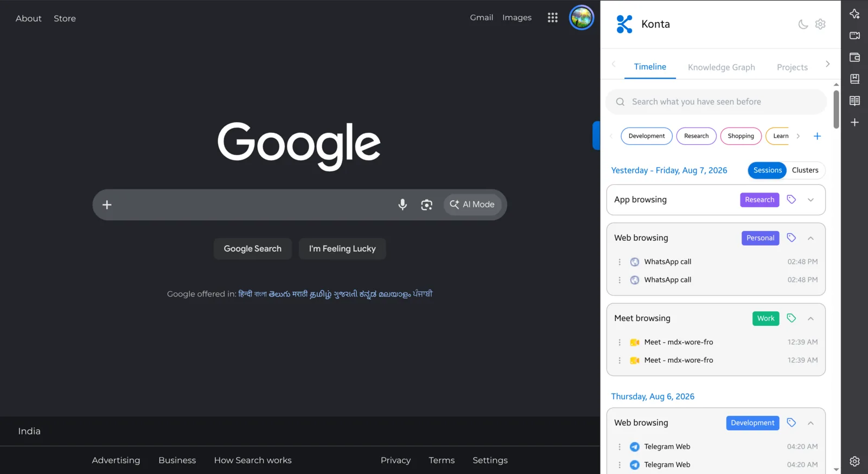Viewport: 868px width, 474px height.
Task: Click the tag icon beside Personal label
Action: [791, 238]
